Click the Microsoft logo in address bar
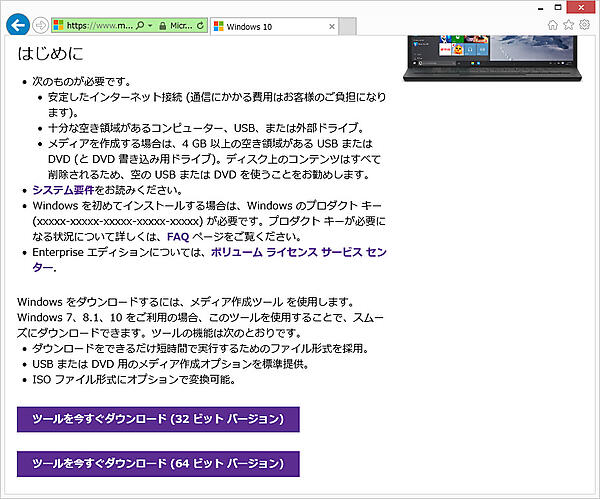 (59, 26)
